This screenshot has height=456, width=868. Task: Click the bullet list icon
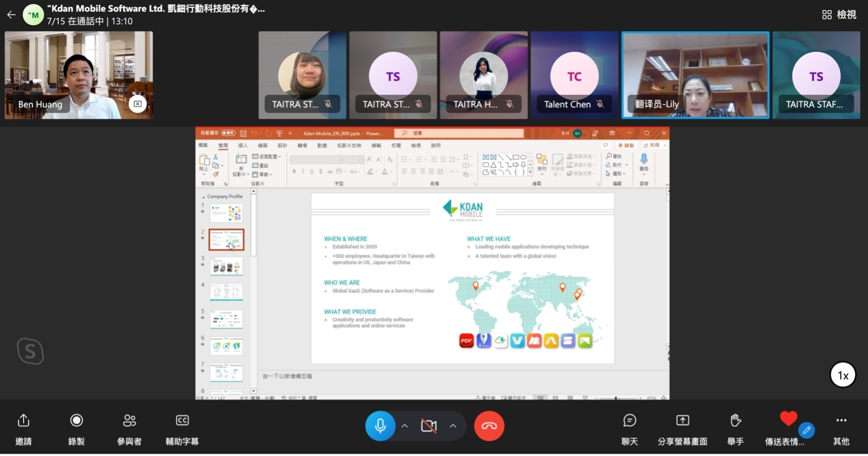tap(405, 159)
